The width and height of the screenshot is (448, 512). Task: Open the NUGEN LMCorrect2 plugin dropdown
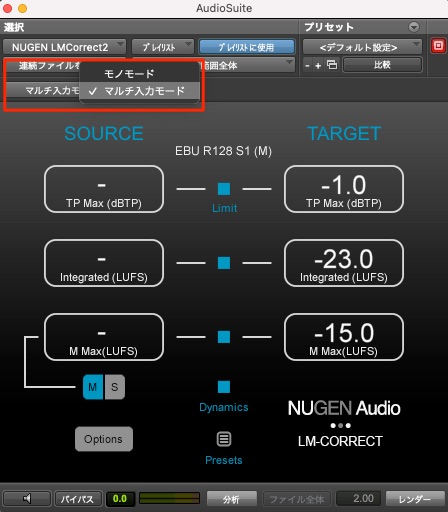(64, 47)
